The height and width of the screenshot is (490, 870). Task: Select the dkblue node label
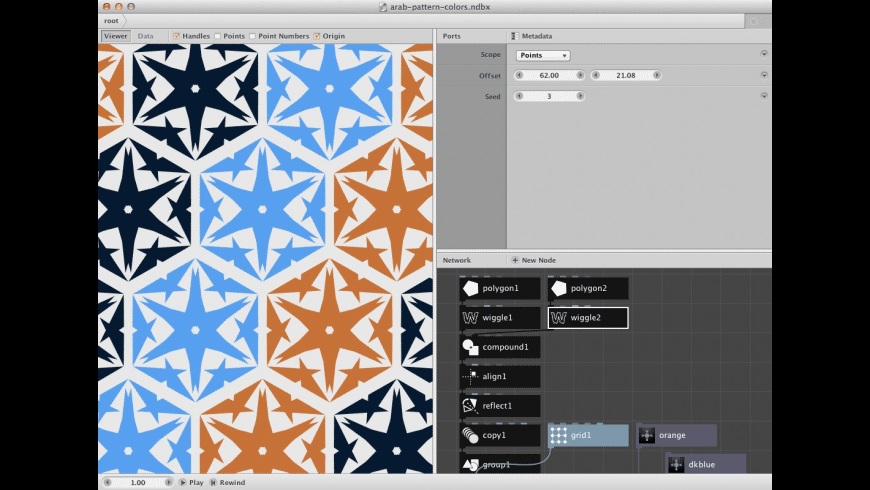pyautogui.click(x=702, y=465)
